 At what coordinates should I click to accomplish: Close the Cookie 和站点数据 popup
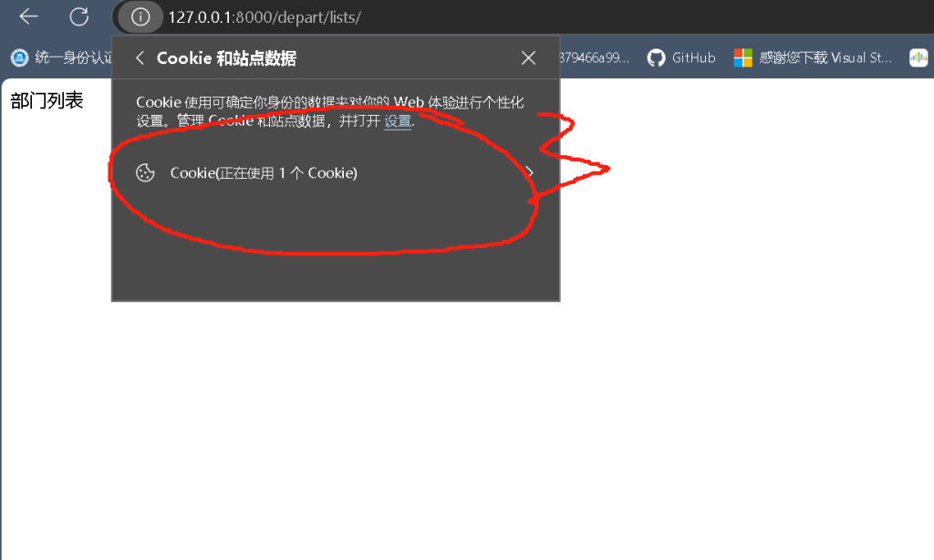(528, 57)
